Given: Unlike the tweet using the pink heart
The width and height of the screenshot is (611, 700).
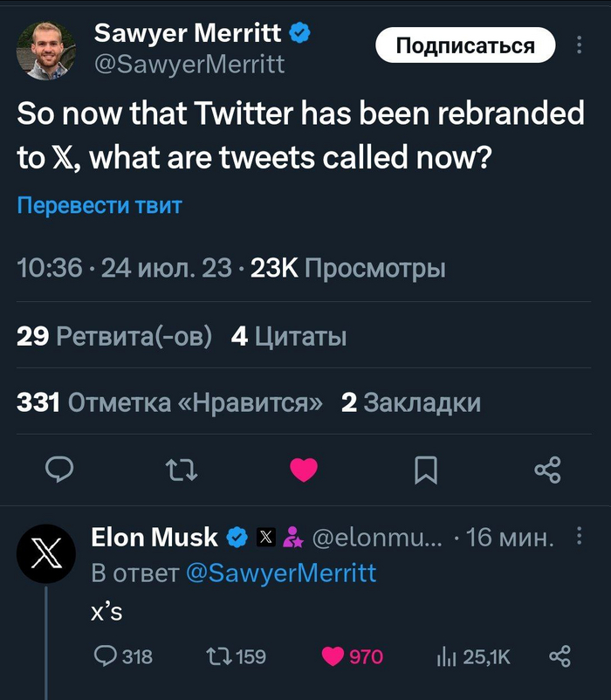Looking at the screenshot, I should pos(304,470).
